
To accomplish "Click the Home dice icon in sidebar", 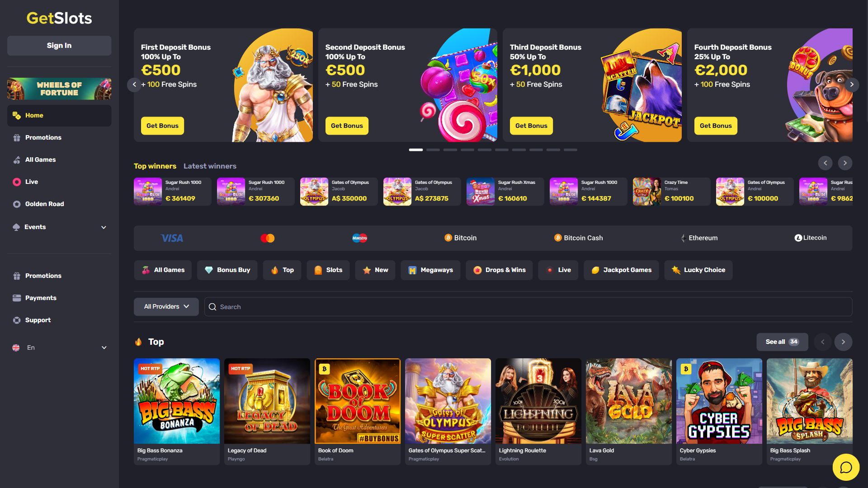I will (x=17, y=116).
